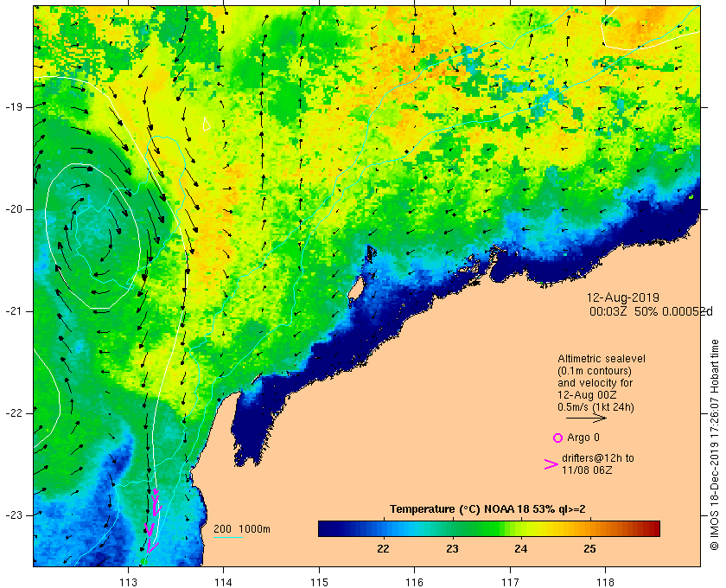Click the text 00:03Z 50% 0.00052d
Image resolution: width=726 pixels, height=588 pixels.
coord(651,312)
